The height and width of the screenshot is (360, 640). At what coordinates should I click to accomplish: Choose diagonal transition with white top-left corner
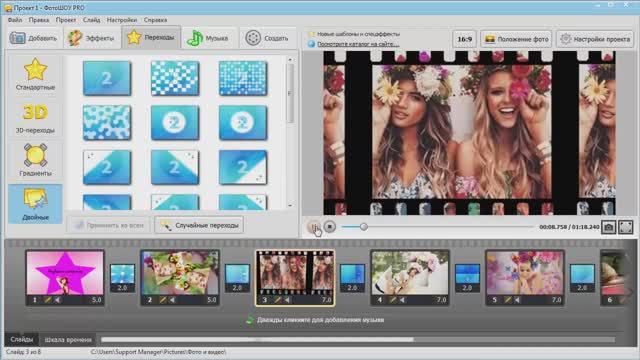107,167
